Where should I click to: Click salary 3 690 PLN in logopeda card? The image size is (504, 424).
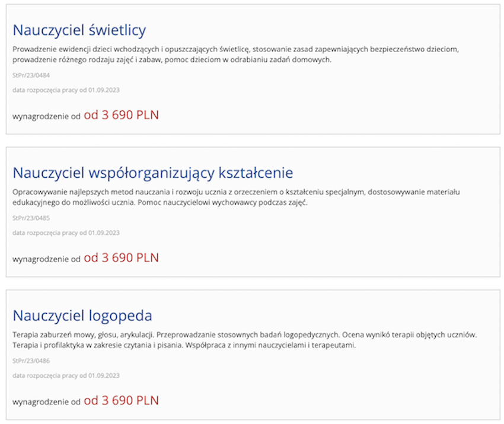(121, 400)
